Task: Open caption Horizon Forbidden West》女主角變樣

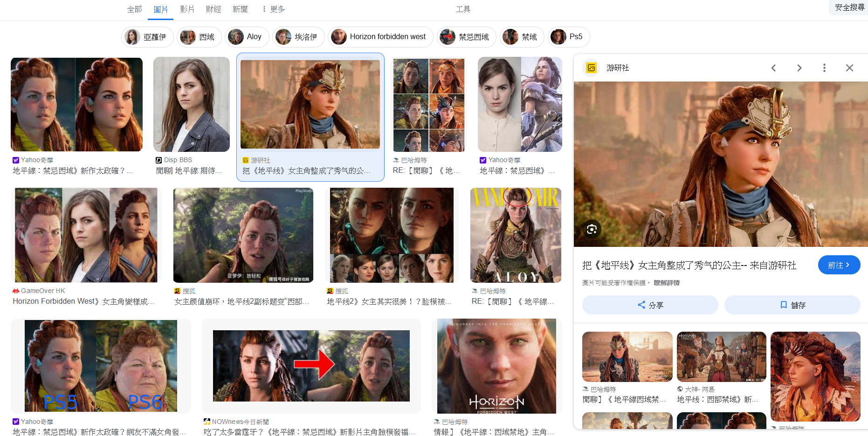Action: tap(83, 301)
